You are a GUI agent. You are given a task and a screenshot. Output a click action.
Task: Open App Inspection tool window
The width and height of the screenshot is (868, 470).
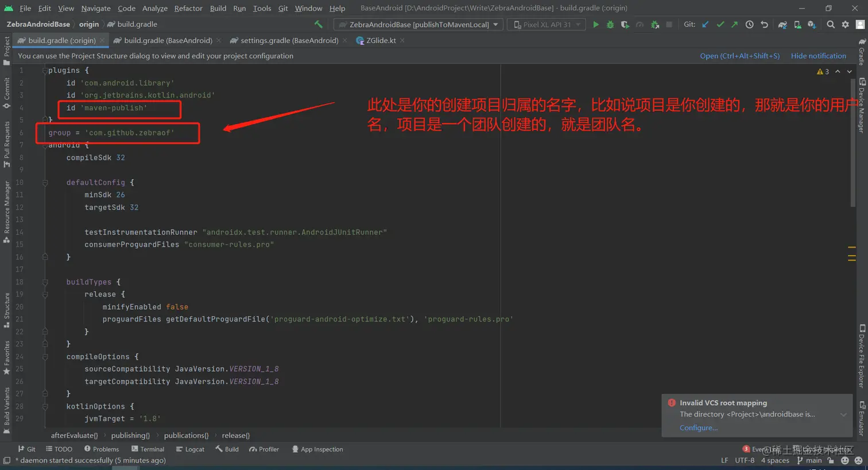(x=317, y=449)
